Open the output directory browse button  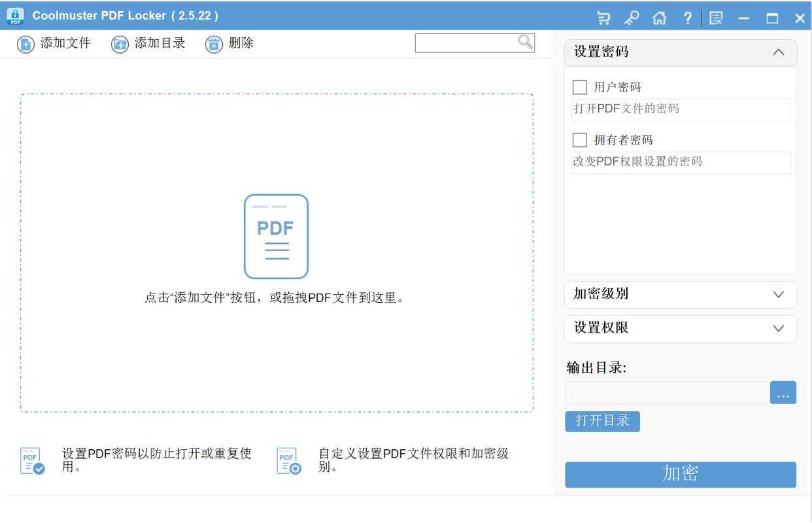(783, 392)
